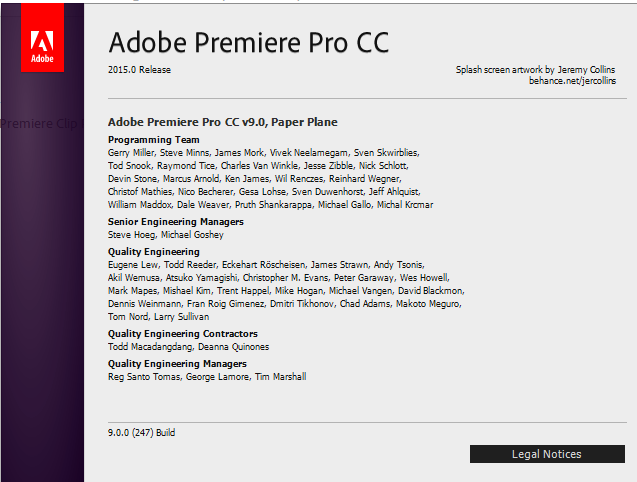
Task: Click the v9.0, Paper Plane heading
Action: point(222,122)
